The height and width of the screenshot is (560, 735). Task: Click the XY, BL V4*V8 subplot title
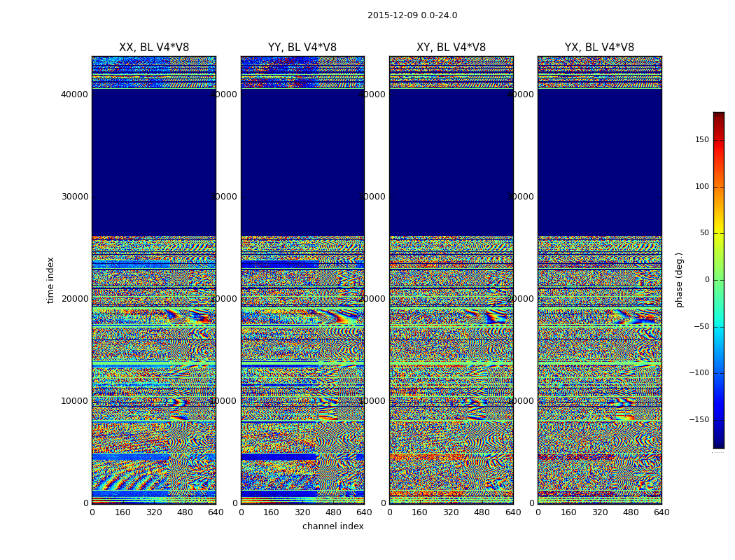[451, 48]
